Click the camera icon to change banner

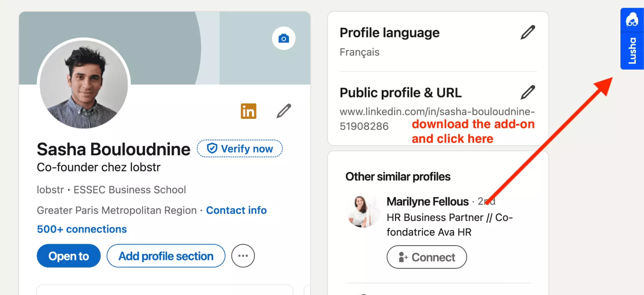(x=284, y=38)
